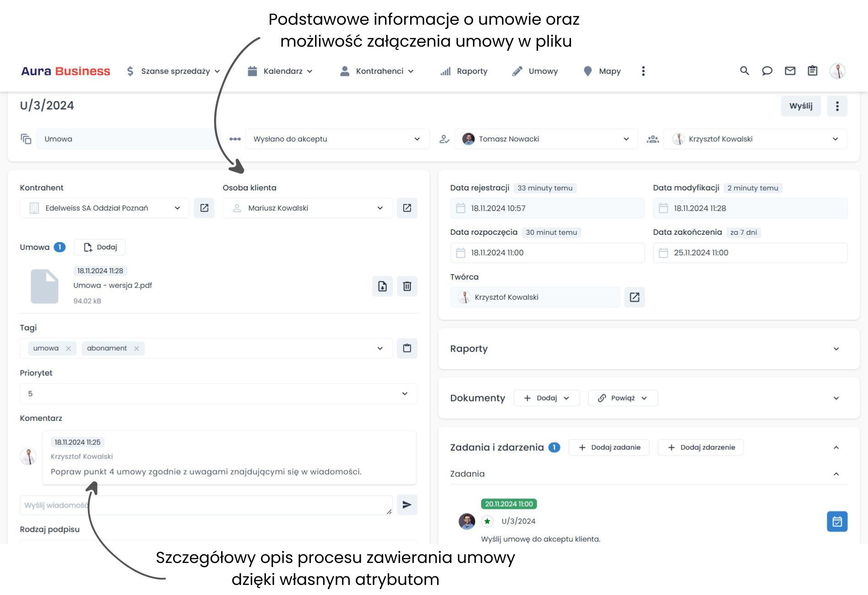Open Kontrahent Edelweiss SA via external link icon
868x595 pixels.
204,208
